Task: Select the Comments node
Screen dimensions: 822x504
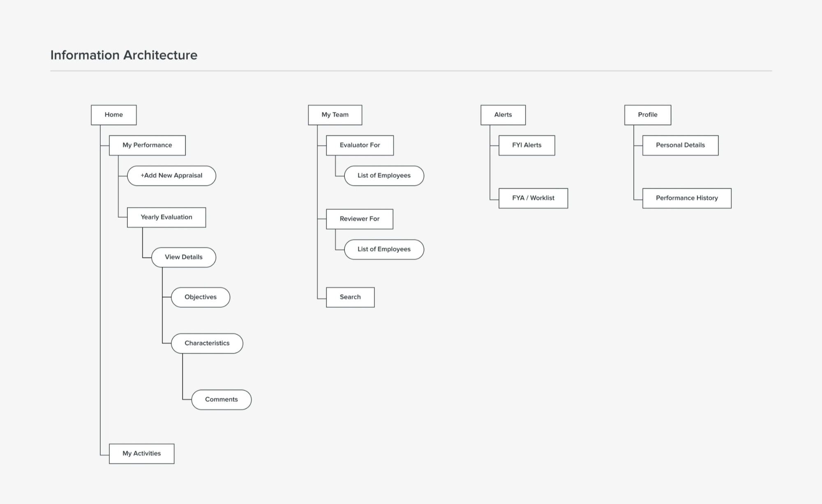Action: (x=222, y=400)
